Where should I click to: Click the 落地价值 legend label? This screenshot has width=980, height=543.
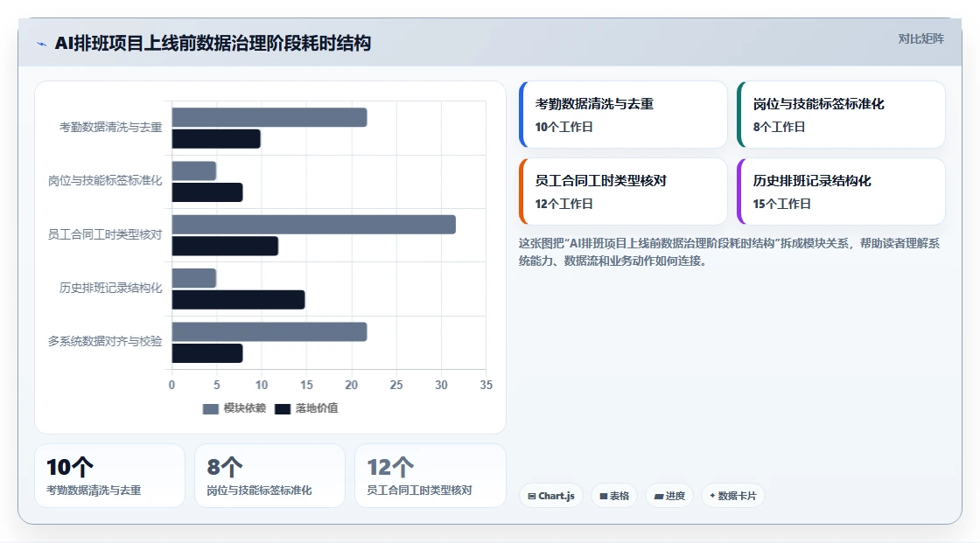click(316, 408)
